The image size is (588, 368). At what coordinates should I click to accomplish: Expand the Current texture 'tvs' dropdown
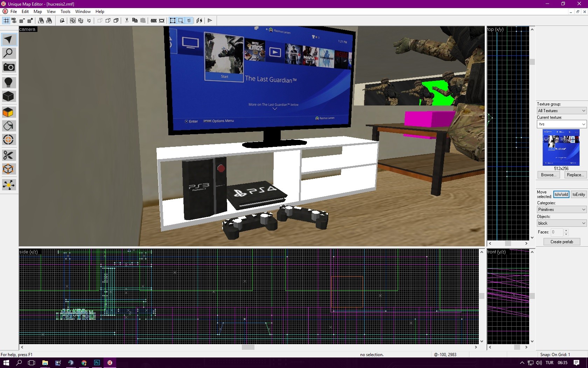pyautogui.click(x=562, y=124)
